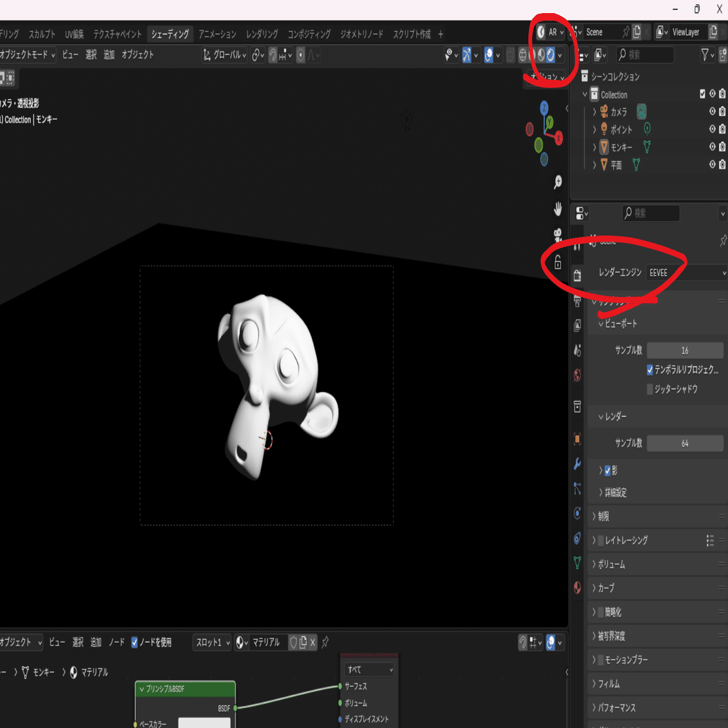Switch to the ジオメトリノード workspace tab

click(x=362, y=34)
